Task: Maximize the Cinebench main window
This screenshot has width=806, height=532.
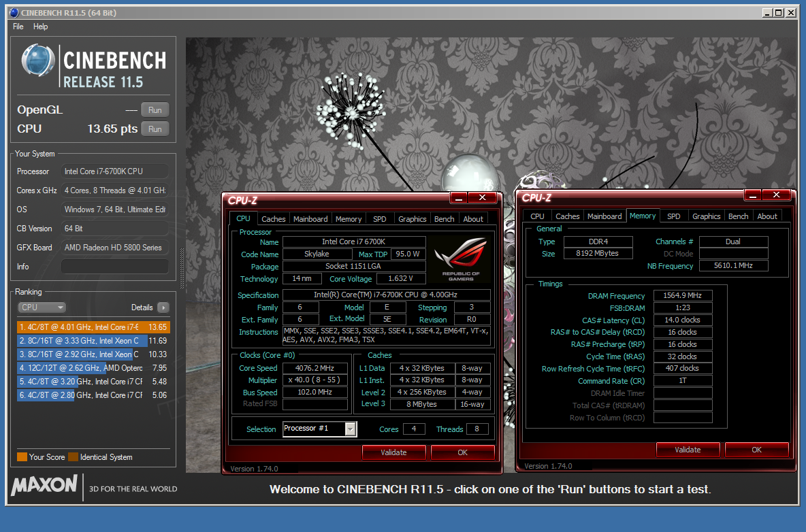Action: click(x=779, y=13)
